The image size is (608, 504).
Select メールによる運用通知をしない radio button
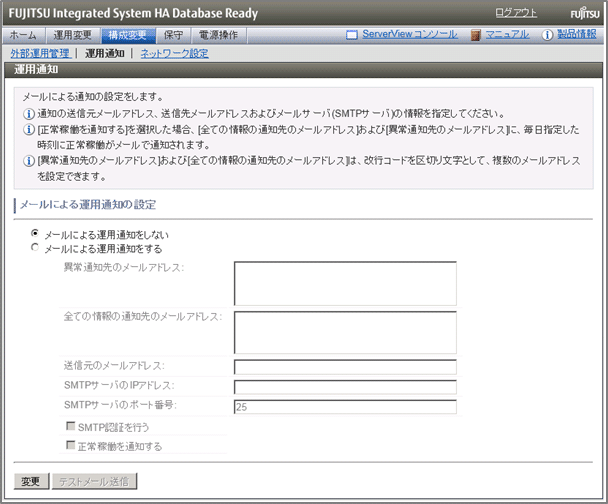click(x=35, y=233)
